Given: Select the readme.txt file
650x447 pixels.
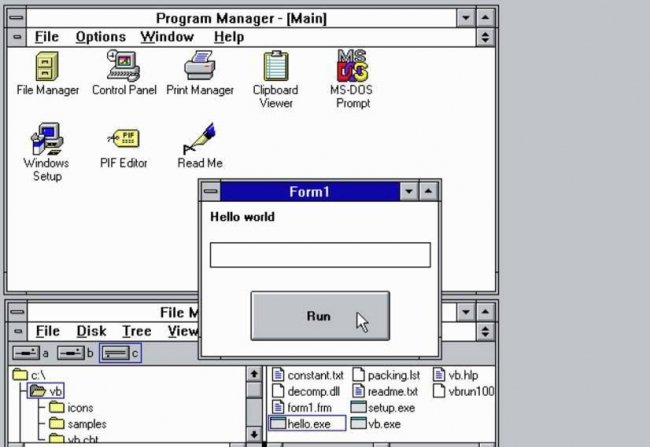Looking at the screenshot, I should [x=385, y=391].
